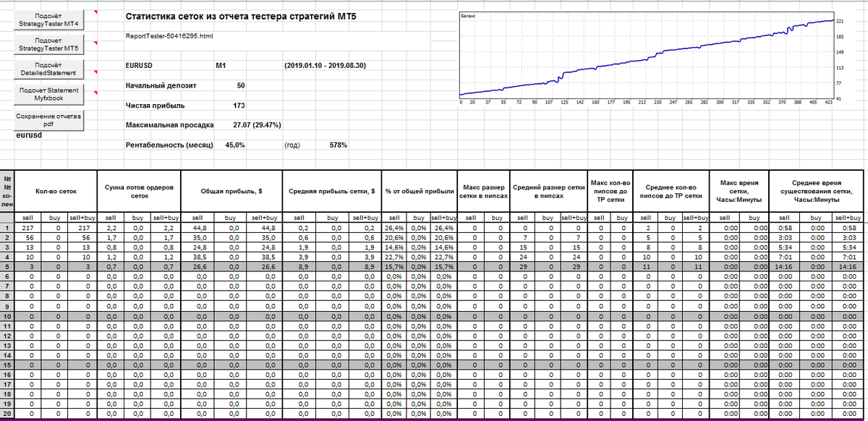Select the Начальный депозит label
868x421 pixels.
point(161,85)
